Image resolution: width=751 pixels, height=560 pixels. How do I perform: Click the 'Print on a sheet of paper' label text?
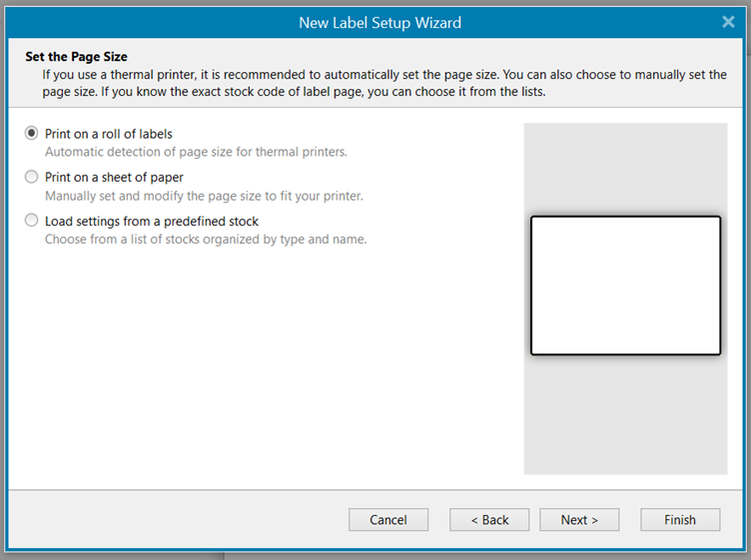tap(114, 178)
